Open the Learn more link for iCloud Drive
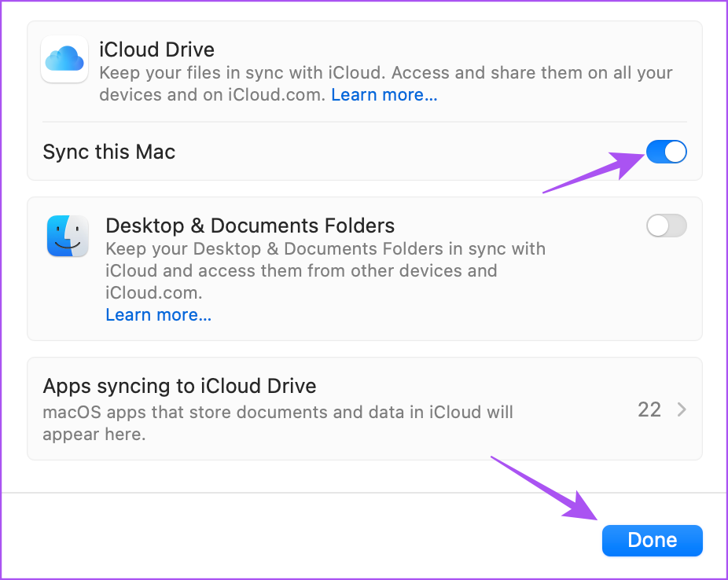The width and height of the screenshot is (728, 580). (384, 94)
